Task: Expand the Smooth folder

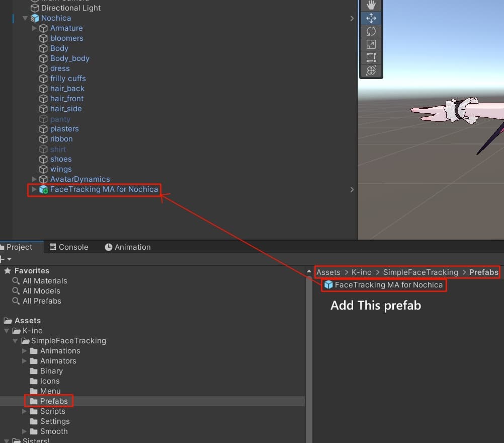Action: click(x=24, y=431)
